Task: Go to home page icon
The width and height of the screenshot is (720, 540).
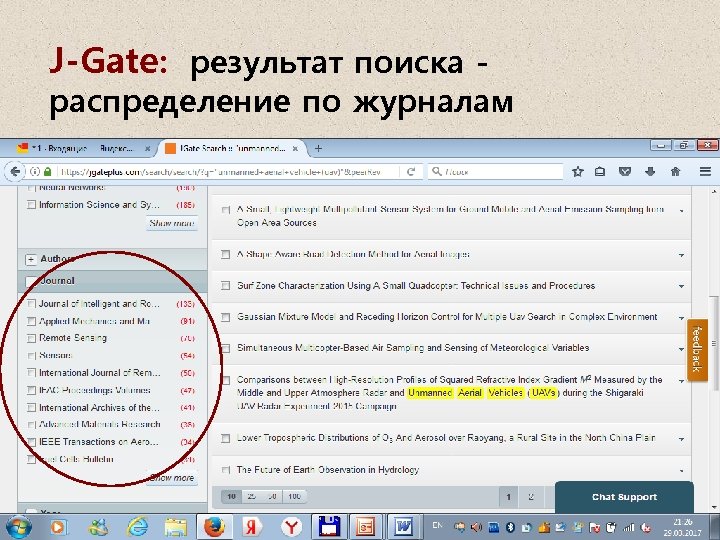Action: point(675,172)
